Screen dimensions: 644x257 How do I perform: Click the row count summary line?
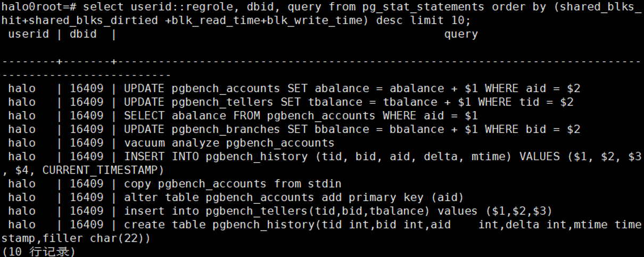38,251
